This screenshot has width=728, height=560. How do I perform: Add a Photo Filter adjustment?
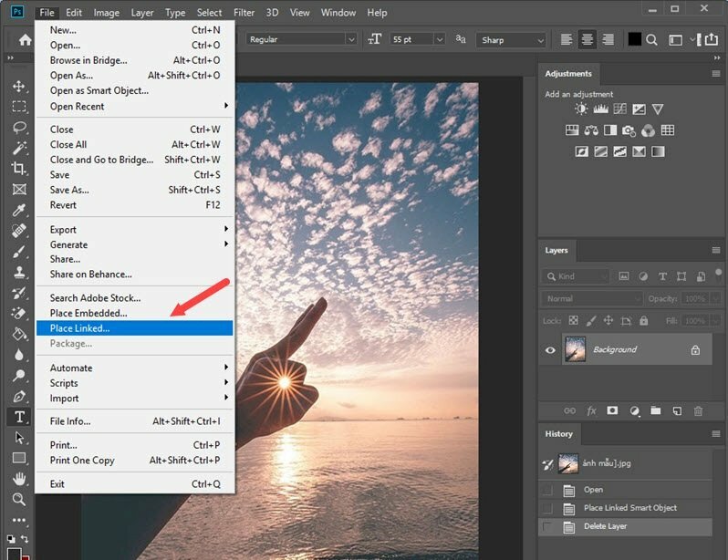coord(629,130)
